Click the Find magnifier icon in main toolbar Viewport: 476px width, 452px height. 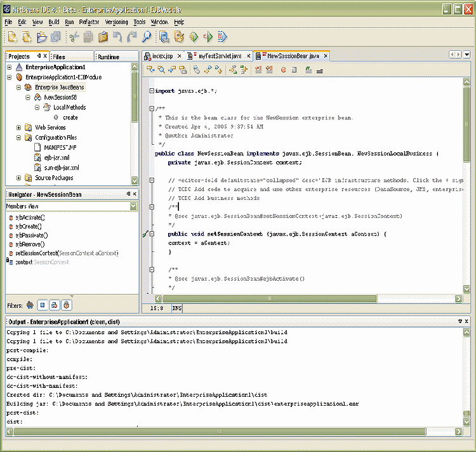click(147, 37)
